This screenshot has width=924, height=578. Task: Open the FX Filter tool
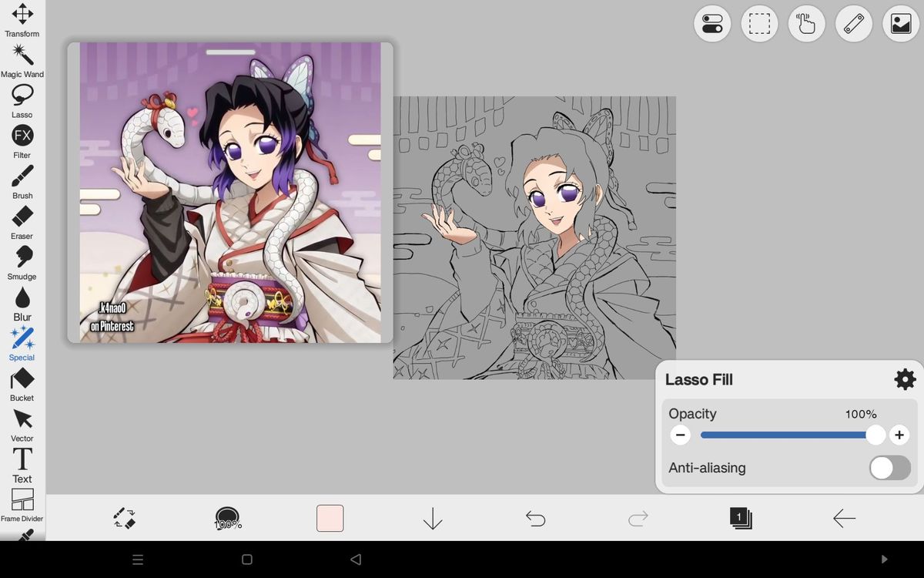coord(22,142)
